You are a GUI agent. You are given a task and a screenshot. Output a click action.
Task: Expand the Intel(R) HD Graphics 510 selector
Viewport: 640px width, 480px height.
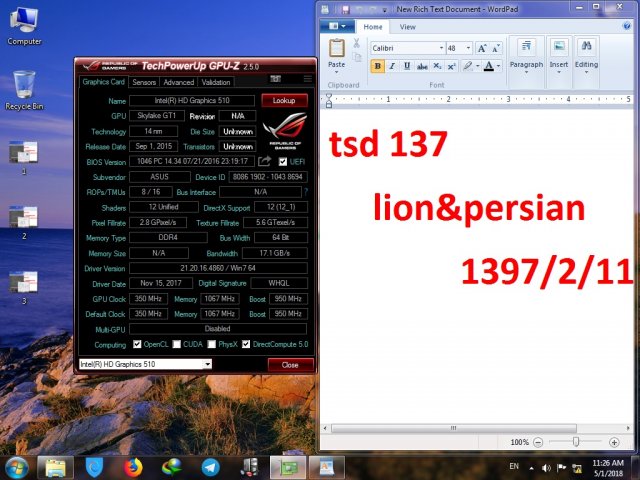point(206,365)
